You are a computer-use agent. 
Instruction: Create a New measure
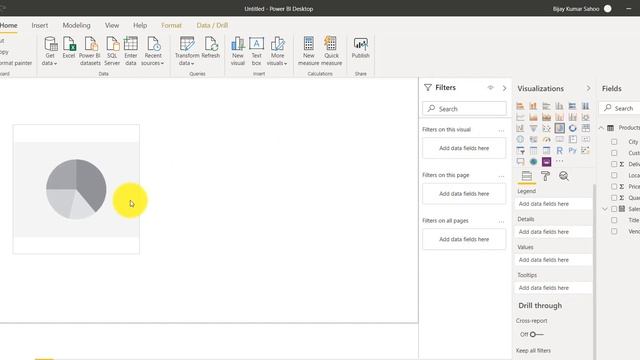(309, 51)
